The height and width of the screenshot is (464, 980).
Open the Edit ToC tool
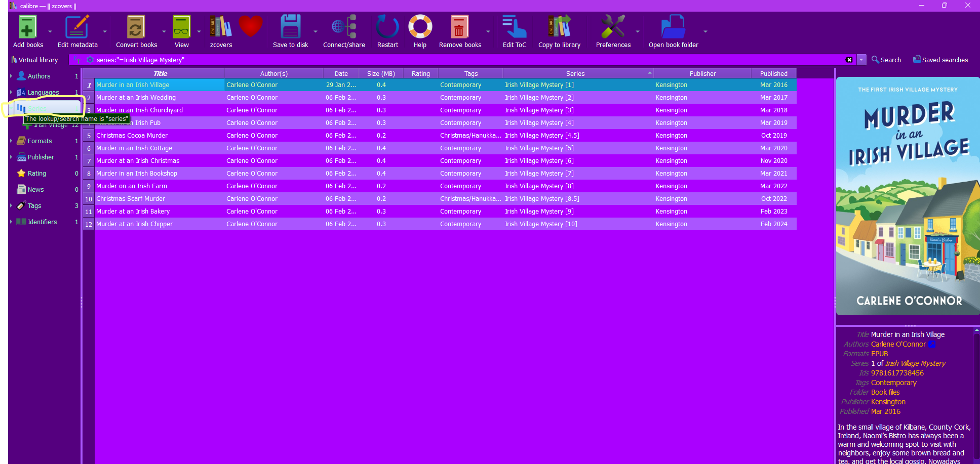click(x=514, y=27)
